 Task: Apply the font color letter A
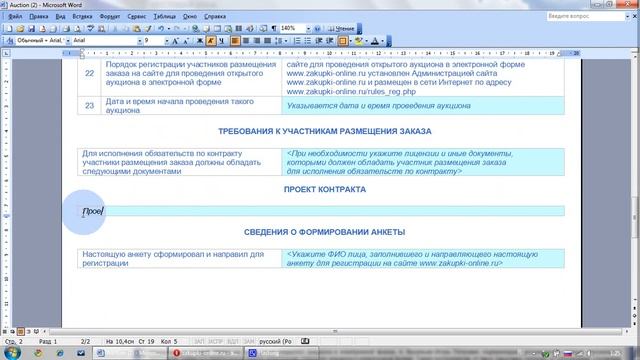click(x=375, y=40)
